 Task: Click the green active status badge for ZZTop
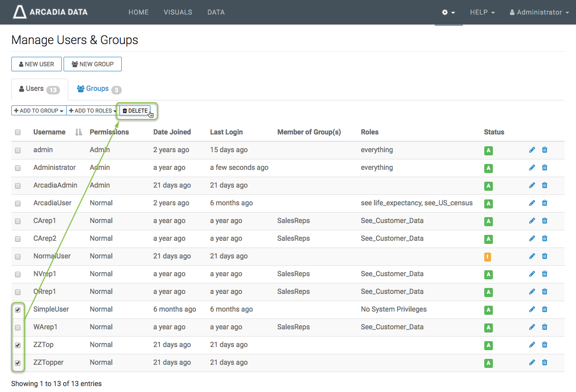pos(488,345)
